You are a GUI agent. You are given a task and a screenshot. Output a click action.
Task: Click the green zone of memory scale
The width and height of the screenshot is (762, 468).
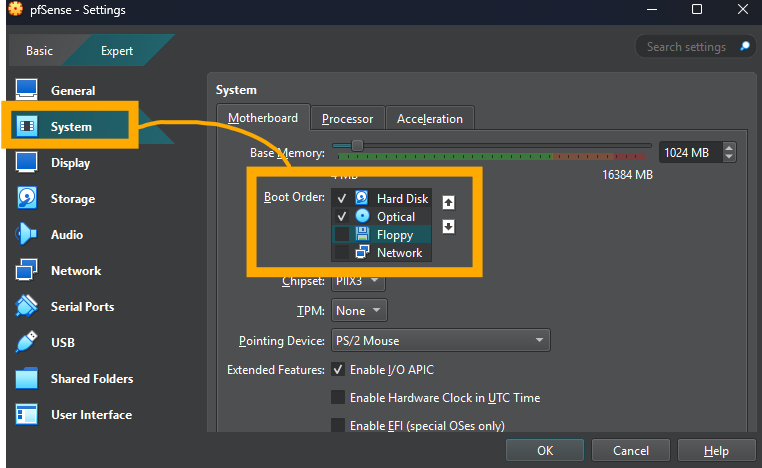(445, 156)
